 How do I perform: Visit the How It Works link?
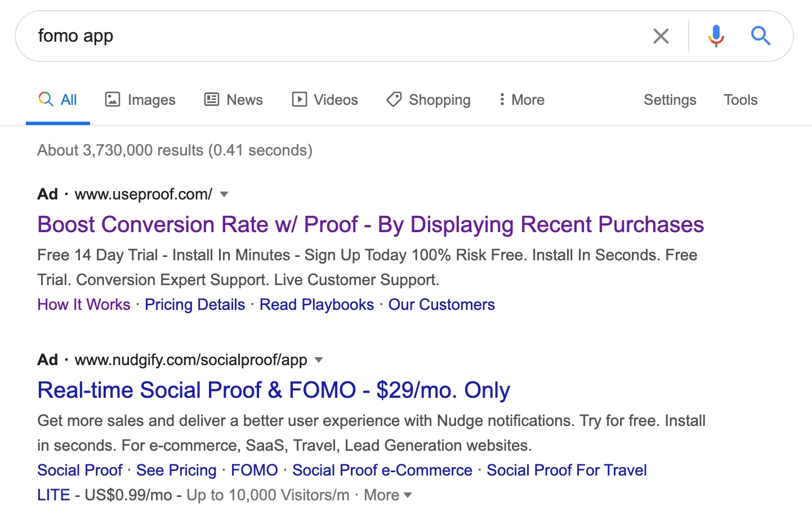tap(83, 304)
